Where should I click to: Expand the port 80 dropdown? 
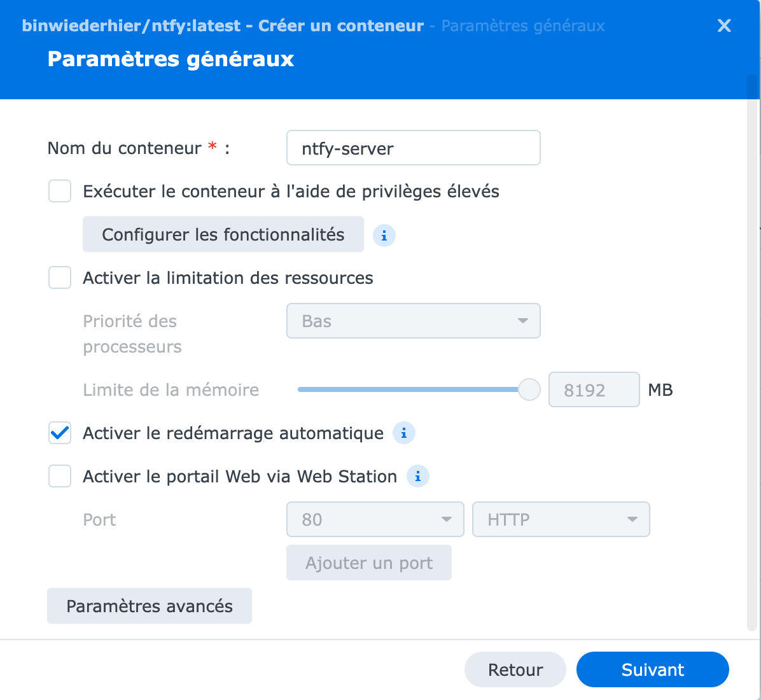point(375,519)
